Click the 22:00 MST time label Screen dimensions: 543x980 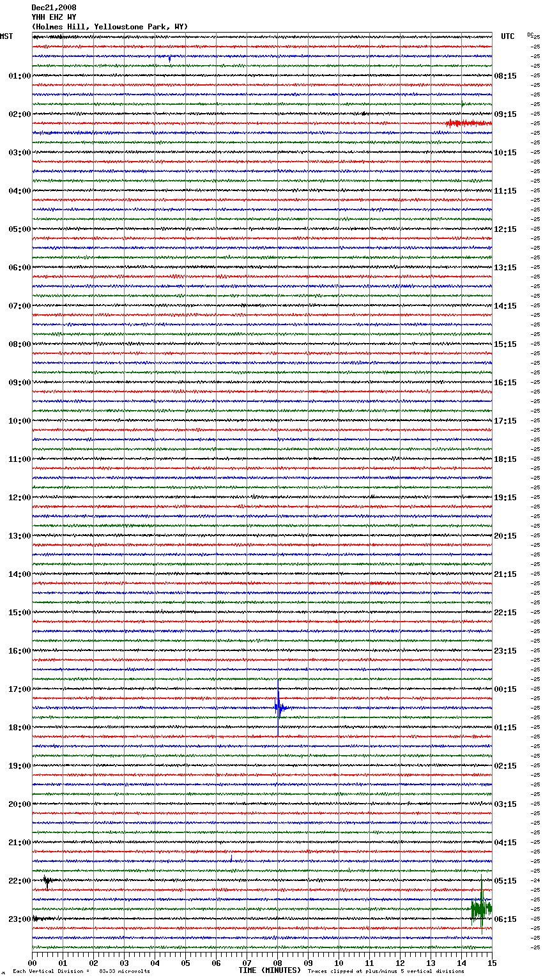pyautogui.click(x=20, y=881)
